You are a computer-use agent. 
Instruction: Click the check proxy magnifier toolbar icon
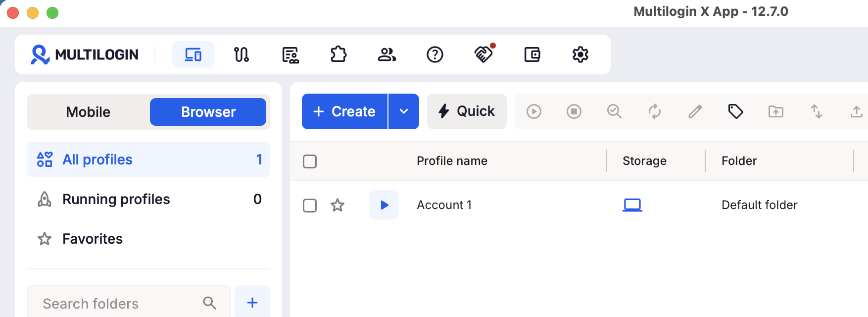[x=615, y=111]
